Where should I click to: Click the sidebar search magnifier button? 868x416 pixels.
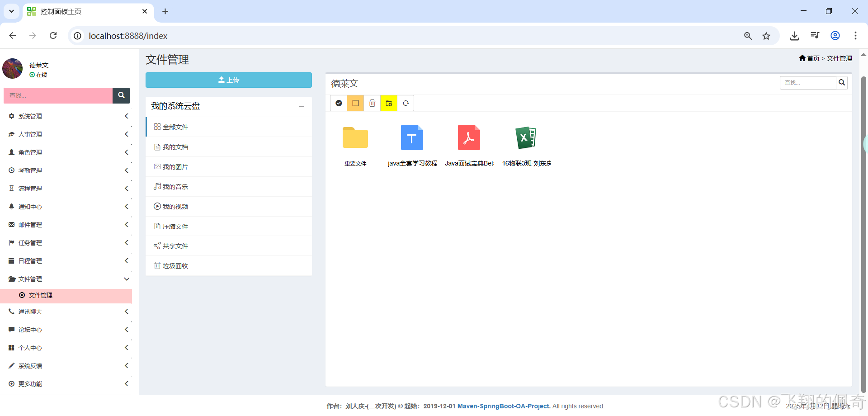coord(121,95)
